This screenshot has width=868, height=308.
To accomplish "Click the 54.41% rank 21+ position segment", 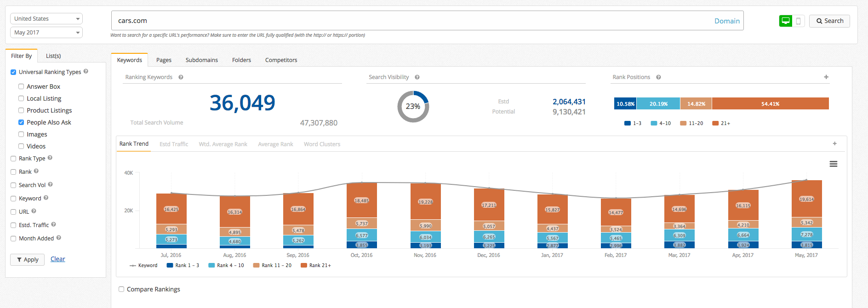I will (x=771, y=103).
